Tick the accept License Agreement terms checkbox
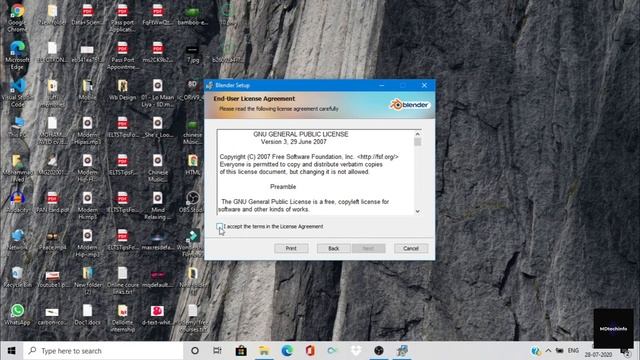 219,226
